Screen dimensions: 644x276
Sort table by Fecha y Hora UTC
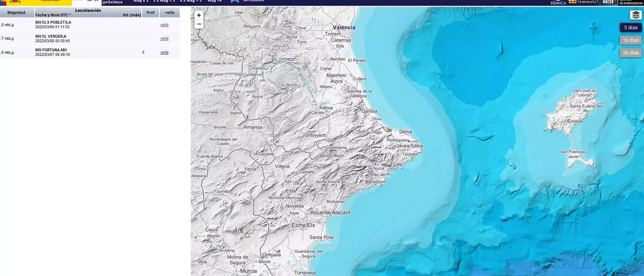click(x=53, y=15)
